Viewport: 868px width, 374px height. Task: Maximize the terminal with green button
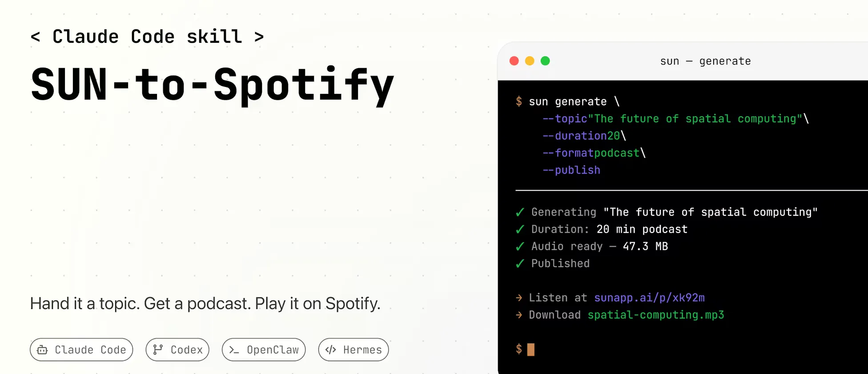pyautogui.click(x=545, y=61)
